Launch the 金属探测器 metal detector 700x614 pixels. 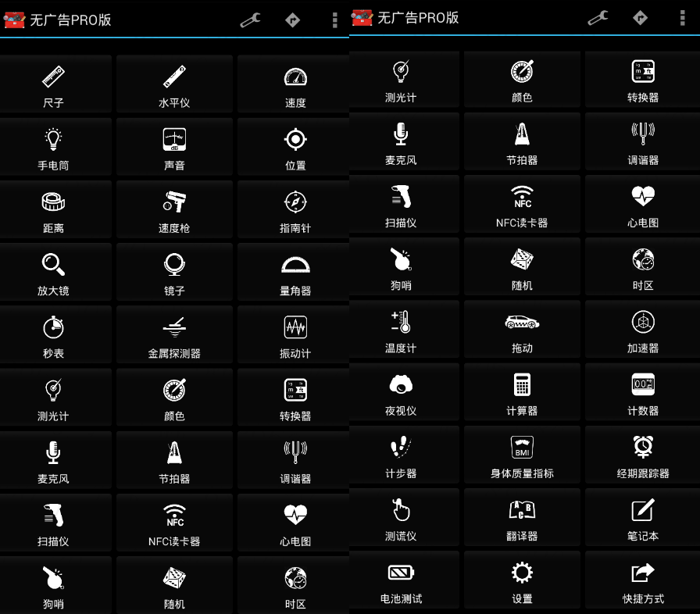coord(174,334)
